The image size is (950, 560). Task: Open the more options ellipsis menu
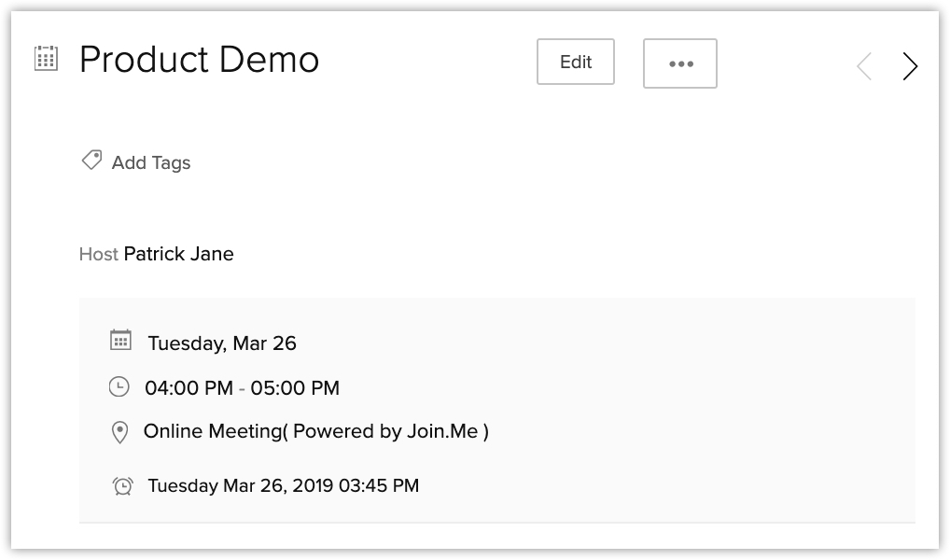[x=680, y=63]
